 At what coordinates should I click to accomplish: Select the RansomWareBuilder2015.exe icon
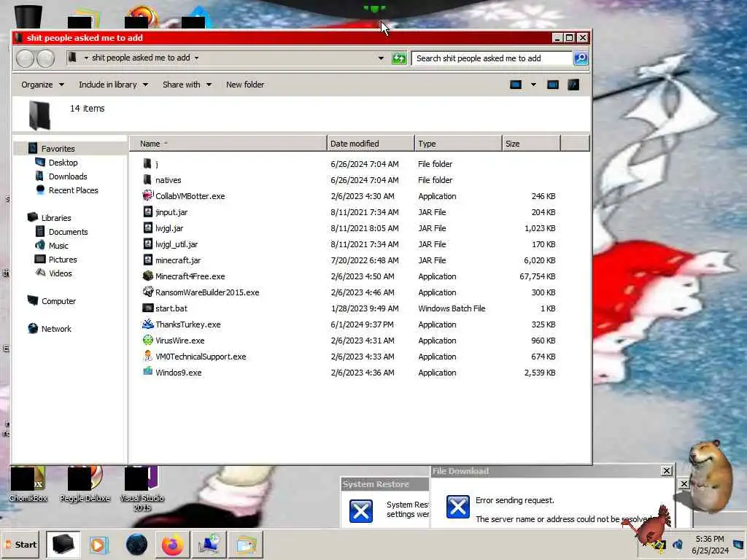pyautogui.click(x=147, y=292)
